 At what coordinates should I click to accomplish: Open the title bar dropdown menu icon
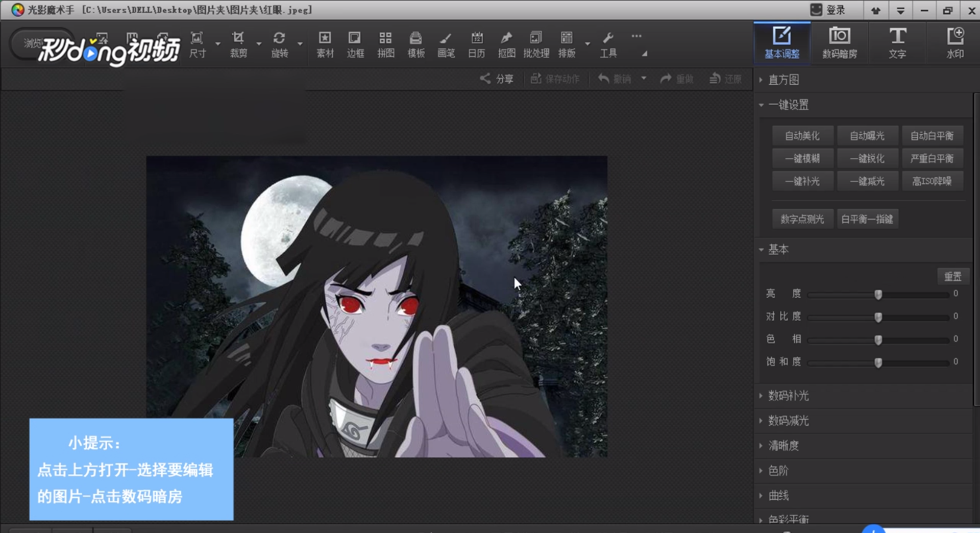900,10
